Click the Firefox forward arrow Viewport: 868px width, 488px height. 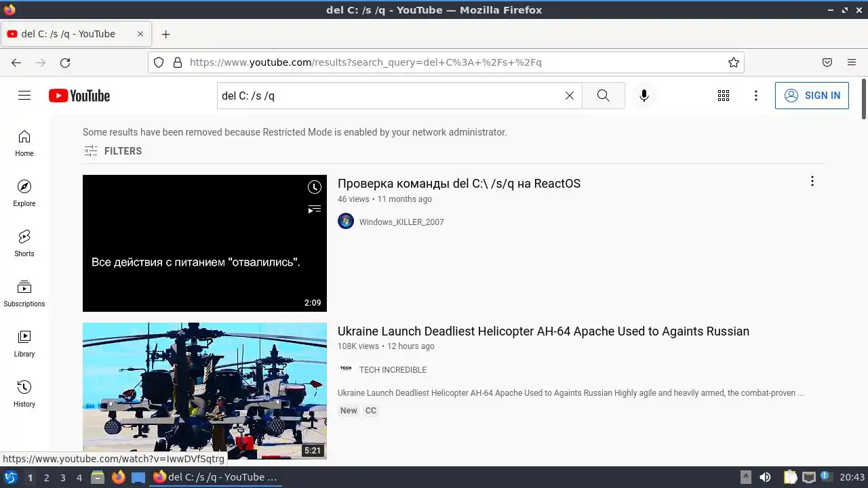tap(41, 62)
